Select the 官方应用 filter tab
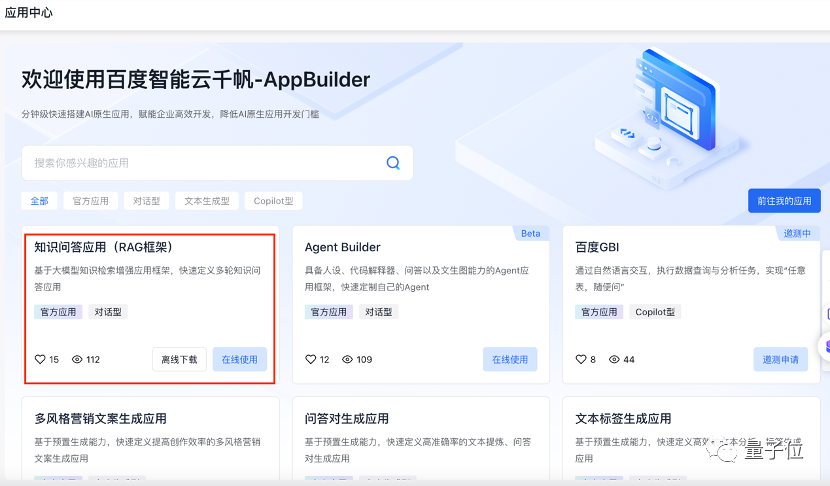Image resolution: width=830 pixels, height=486 pixels. [91, 201]
